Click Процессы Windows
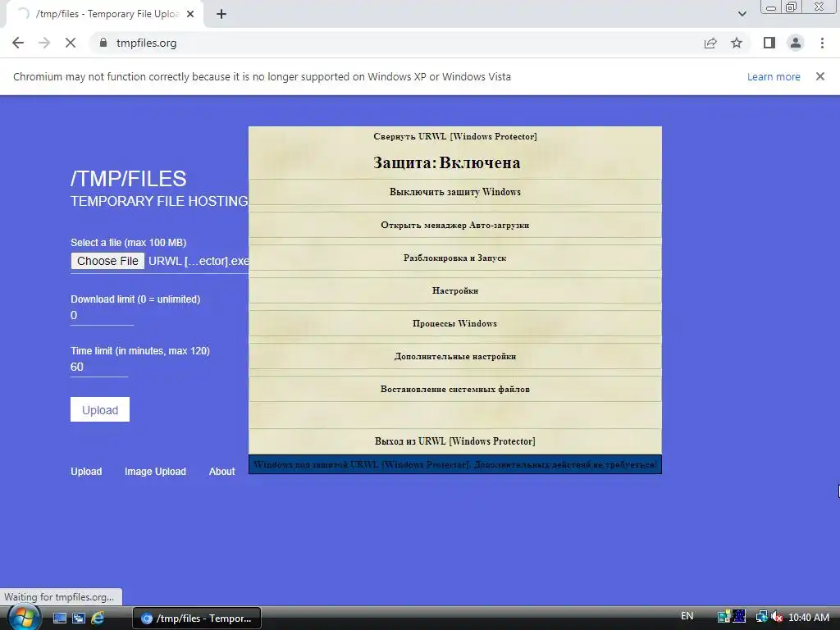840x630 pixels. (x=454, y=323)
